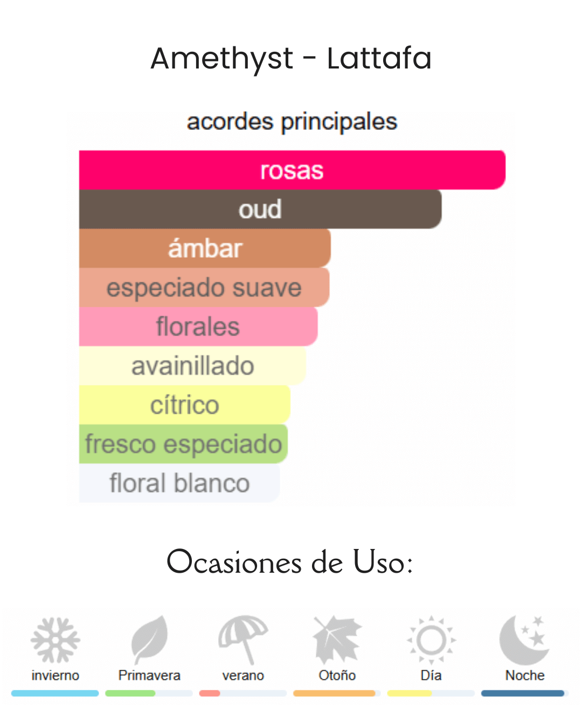
Task: Select the avainillado accord bar
Action: [x=192, y=366]
